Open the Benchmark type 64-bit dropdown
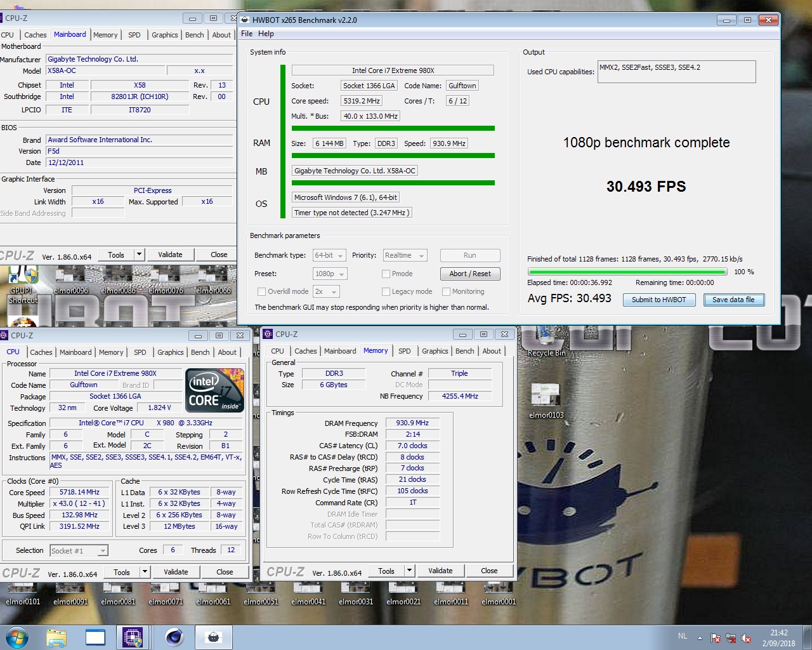 point(329,255)
